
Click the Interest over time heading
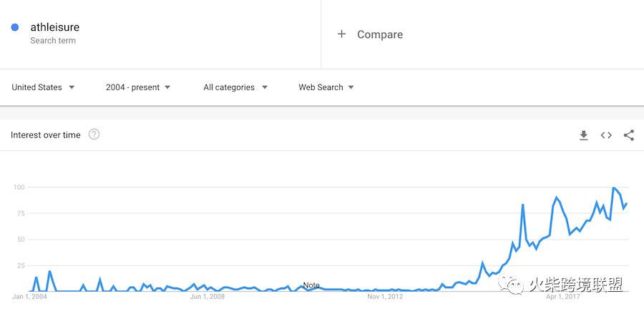click(46, 135)
